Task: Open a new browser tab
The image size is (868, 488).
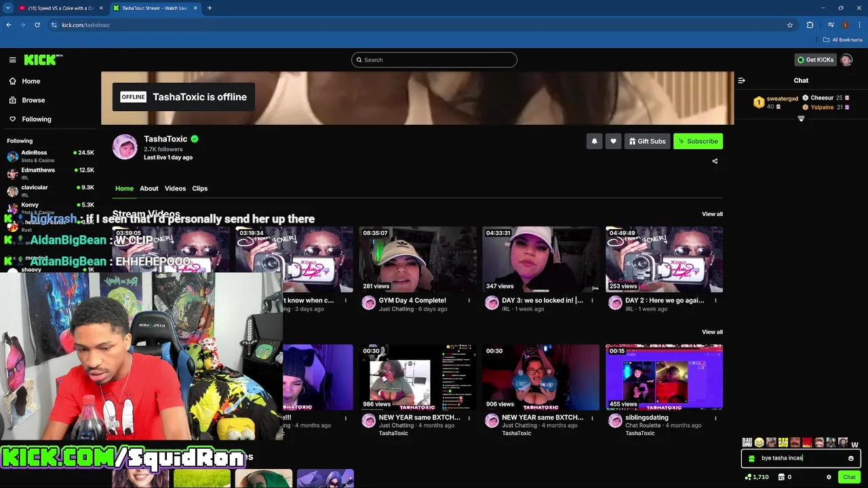Action: click(x=210, y=8)
